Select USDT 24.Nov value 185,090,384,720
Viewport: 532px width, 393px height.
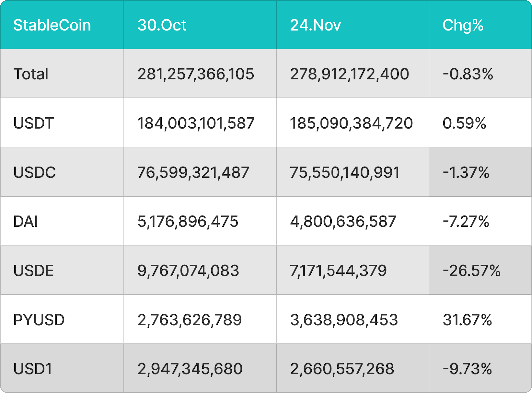click(x=351, y=123)
